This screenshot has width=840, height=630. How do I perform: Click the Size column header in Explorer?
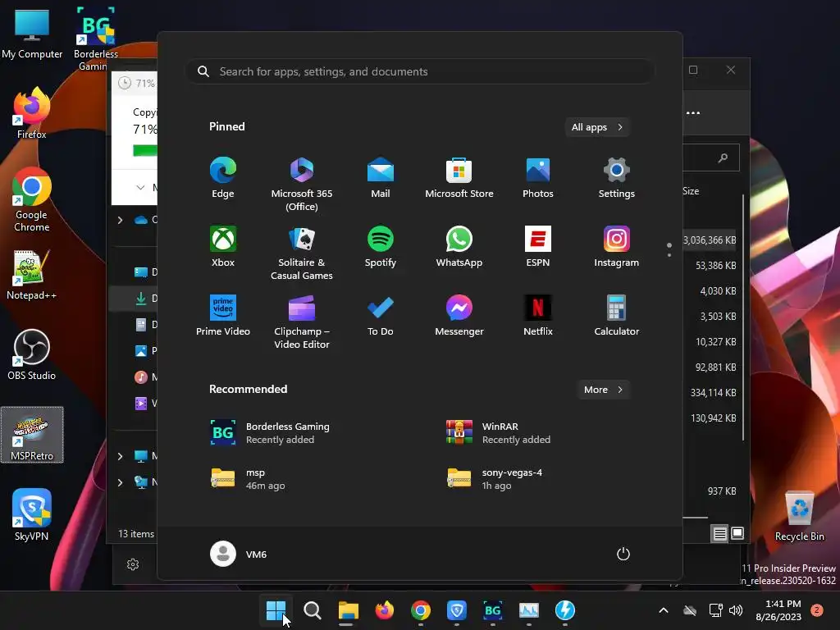tap(691, 191)
